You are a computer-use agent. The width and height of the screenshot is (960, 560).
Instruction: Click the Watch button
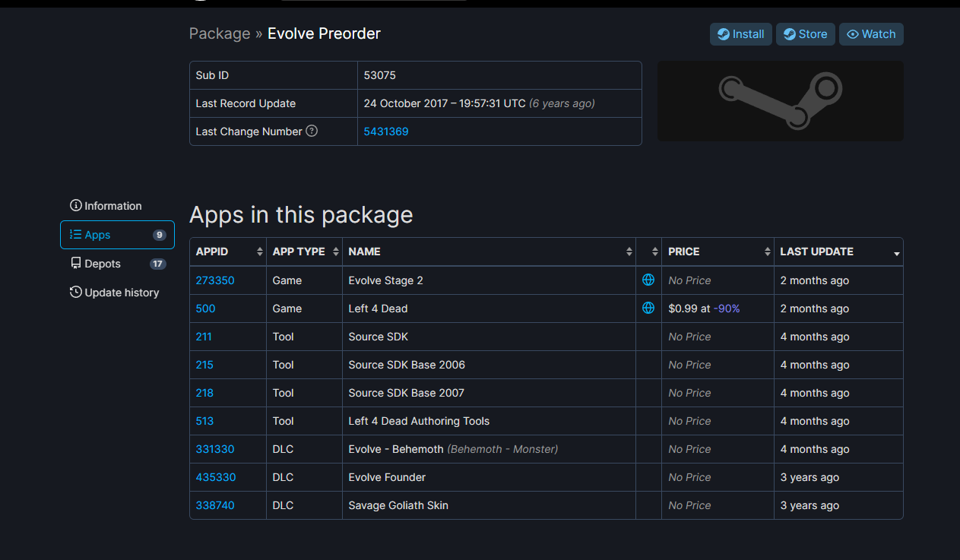871,34
